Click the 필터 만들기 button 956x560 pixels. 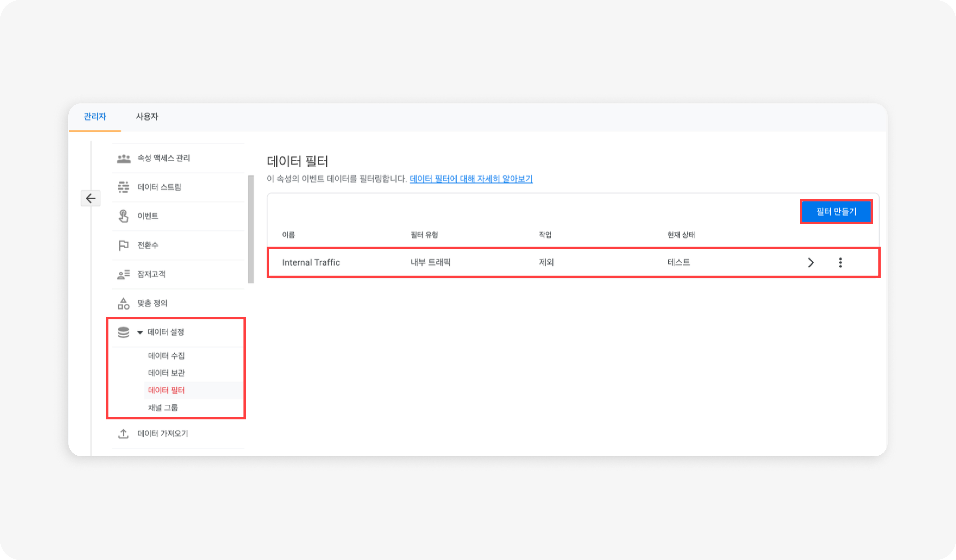click(x=836, y=211)
